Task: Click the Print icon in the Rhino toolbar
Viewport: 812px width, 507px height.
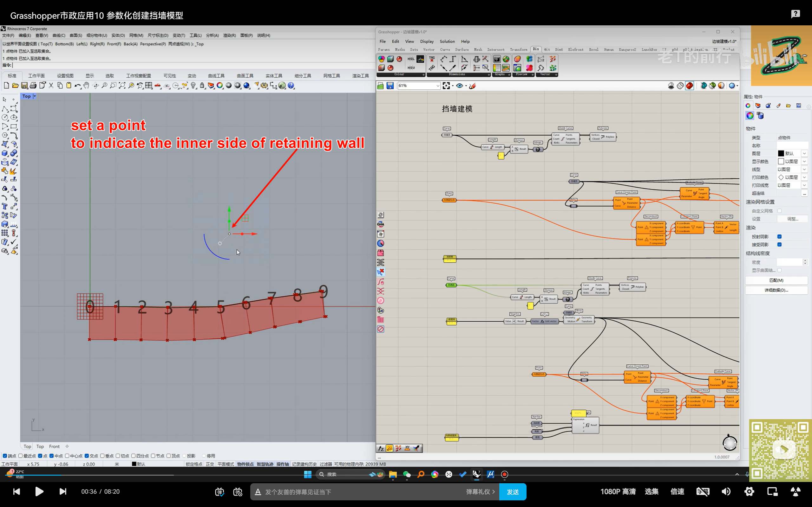Action: [33, 86]
